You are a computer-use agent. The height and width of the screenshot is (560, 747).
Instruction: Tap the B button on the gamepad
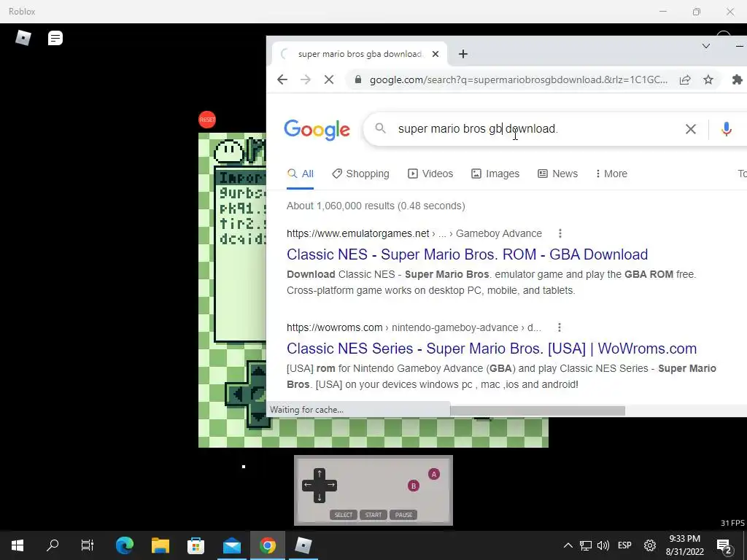pos(414,486)
